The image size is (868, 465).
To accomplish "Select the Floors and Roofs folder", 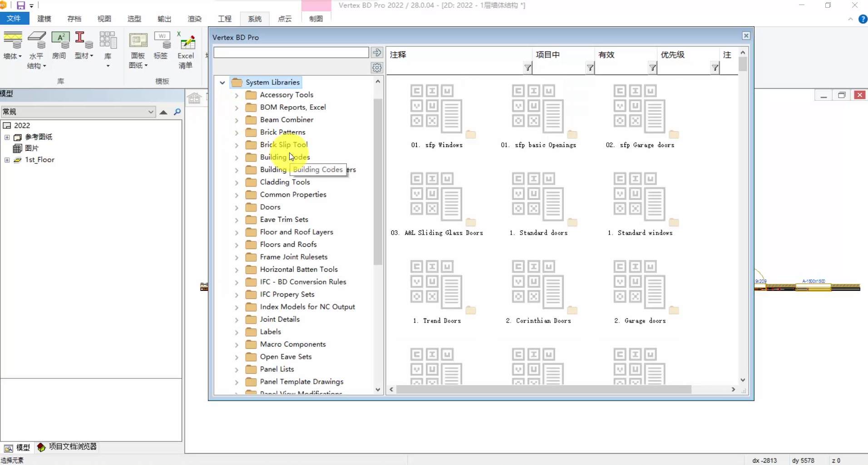I will pos(288,245).
